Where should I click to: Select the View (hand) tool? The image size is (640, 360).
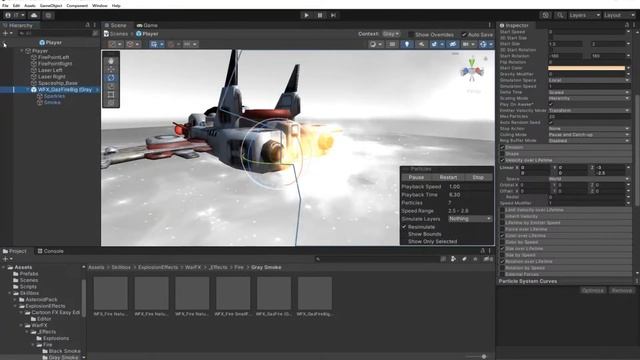pyautogui.click(x=111, y=61)
